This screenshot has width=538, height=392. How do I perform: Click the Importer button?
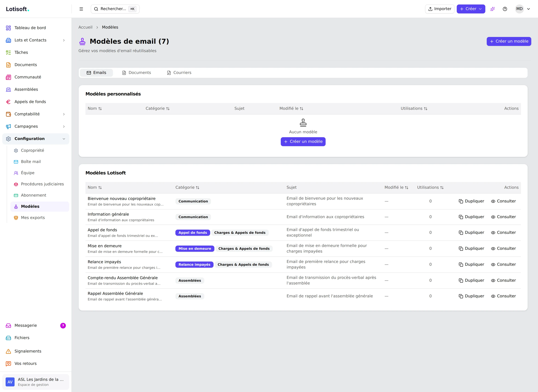click(x=440, y=9)
